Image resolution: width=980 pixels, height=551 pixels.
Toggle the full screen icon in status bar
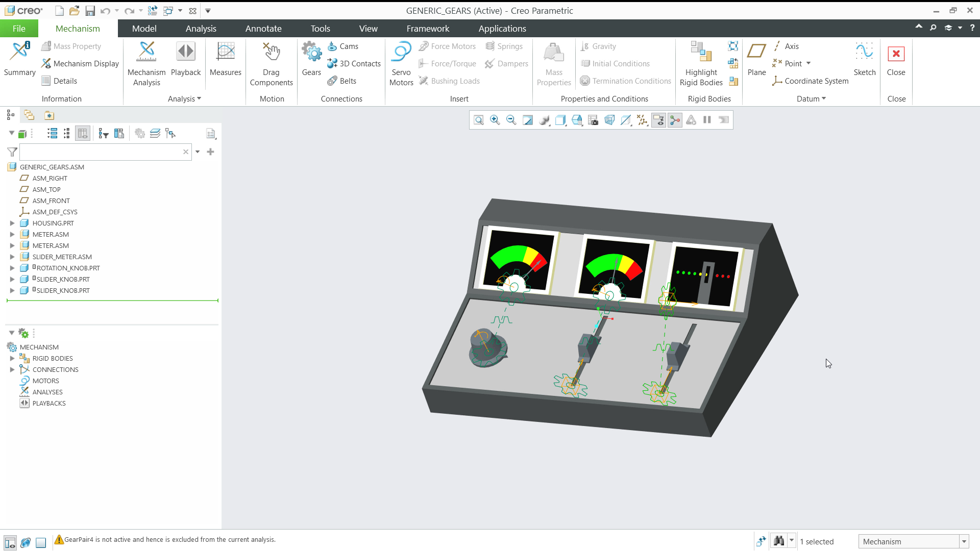pos(41,542)
